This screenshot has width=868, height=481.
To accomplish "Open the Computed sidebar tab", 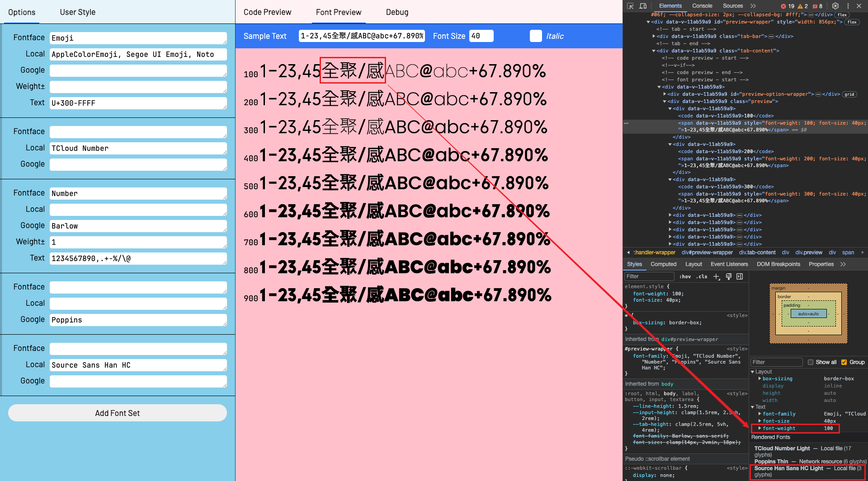I will coord(663,264).
